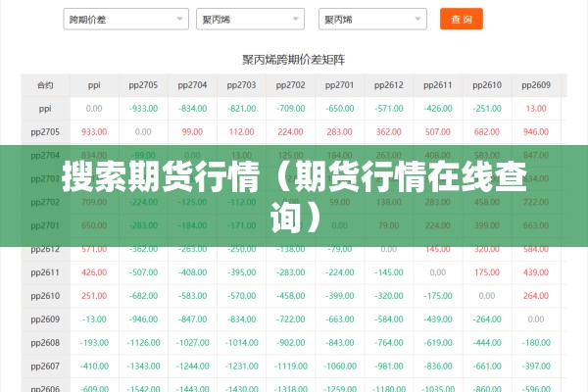The width and height of the screenshot is (588, 392).
Task: Click -709.00 in the ppi row
Action: (291, 109)
